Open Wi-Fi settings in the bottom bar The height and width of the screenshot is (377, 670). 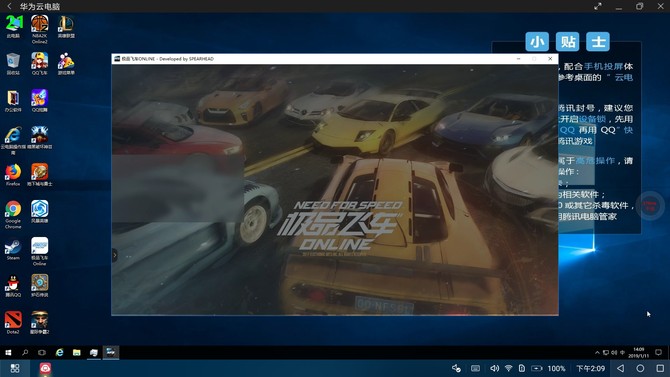(508, 368)
